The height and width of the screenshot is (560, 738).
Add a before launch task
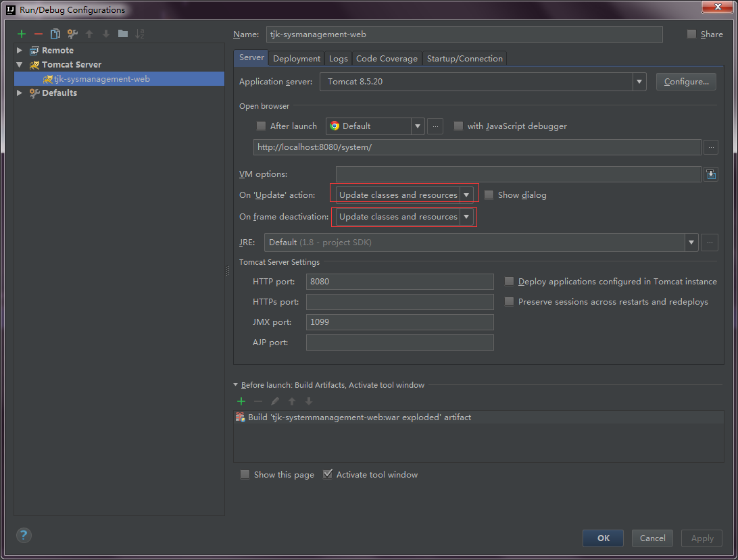pyautogui.click(x=241, y=401)
